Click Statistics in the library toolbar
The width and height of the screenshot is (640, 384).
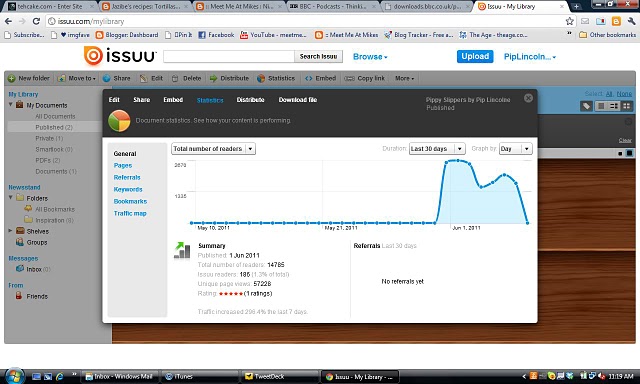[x=276, y=78]
